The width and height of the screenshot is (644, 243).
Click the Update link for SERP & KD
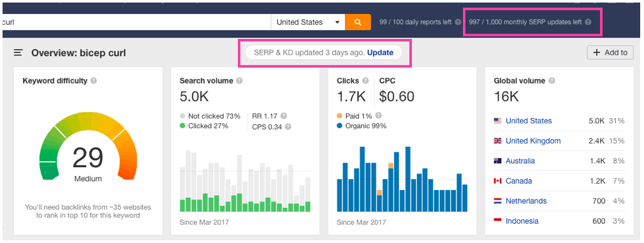click(x=380, y=53)
